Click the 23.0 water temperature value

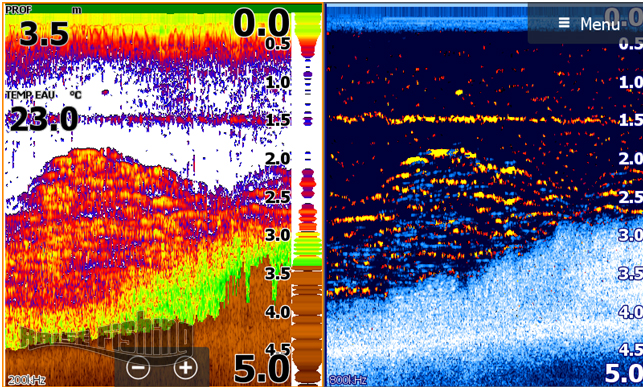point(44,119)
